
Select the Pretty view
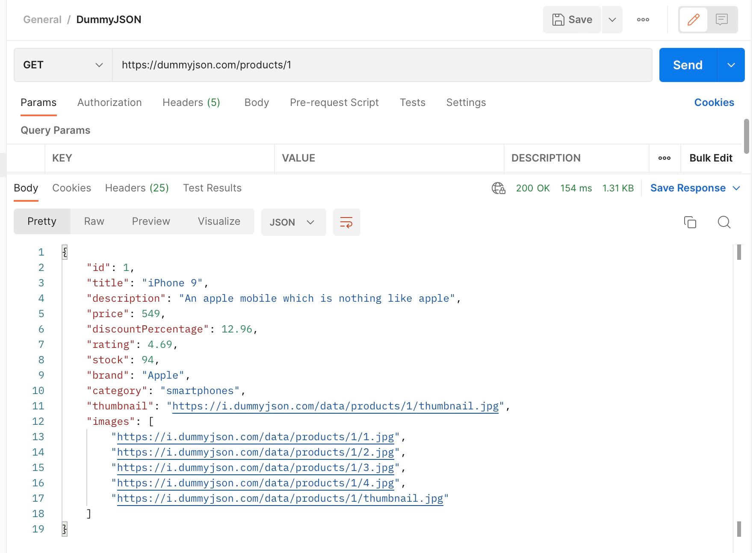point(42,221)
